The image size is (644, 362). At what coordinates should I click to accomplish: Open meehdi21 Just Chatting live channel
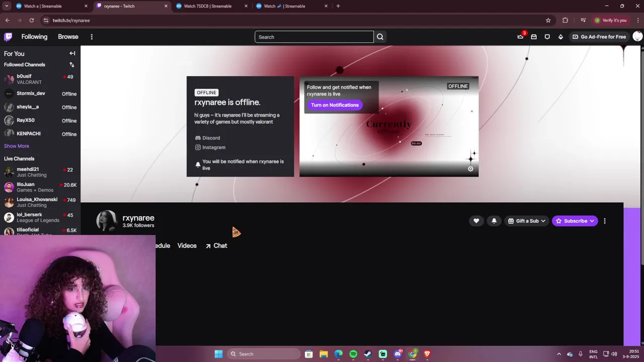(40, 172)
